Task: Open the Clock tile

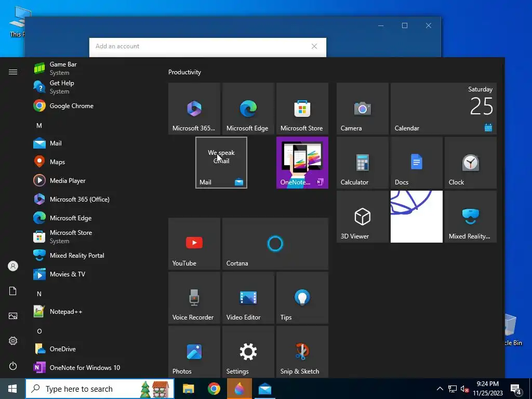Action: click(470, 163)
